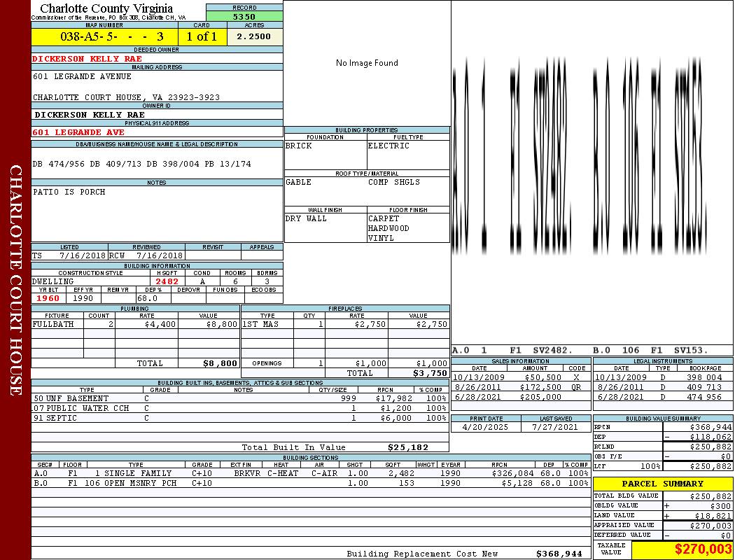Click DEP value $118,062 in summary
Image resolution: width=735 pixels, height=560 pixels.
710,437
